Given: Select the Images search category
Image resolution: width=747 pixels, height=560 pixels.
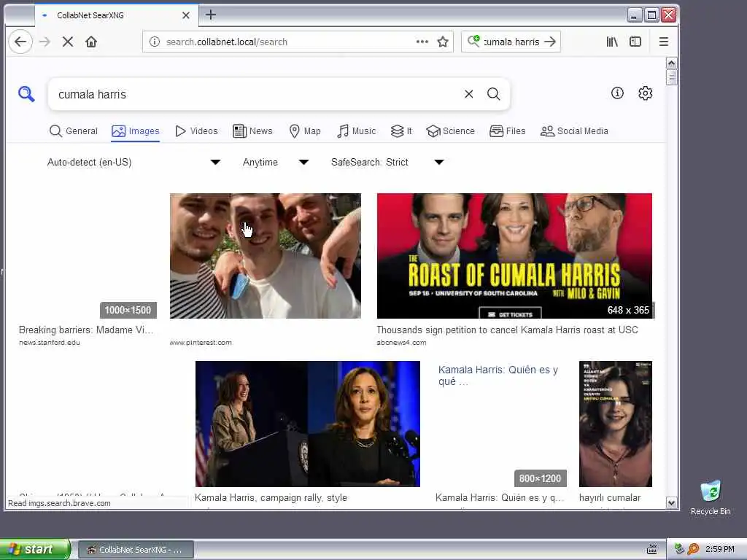Looking at the screenshot, I should [x=136, y=131].
